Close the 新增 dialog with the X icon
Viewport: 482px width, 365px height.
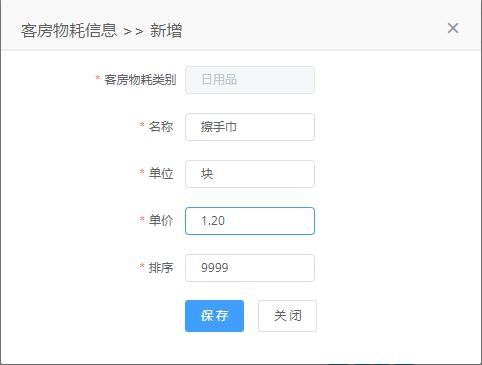453,28
